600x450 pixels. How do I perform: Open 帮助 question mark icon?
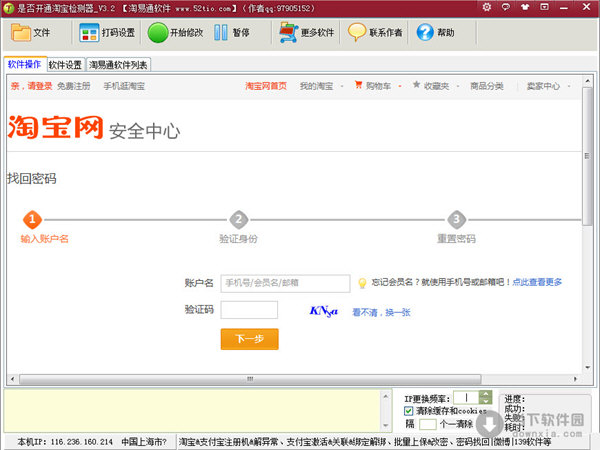pos(425,32)
